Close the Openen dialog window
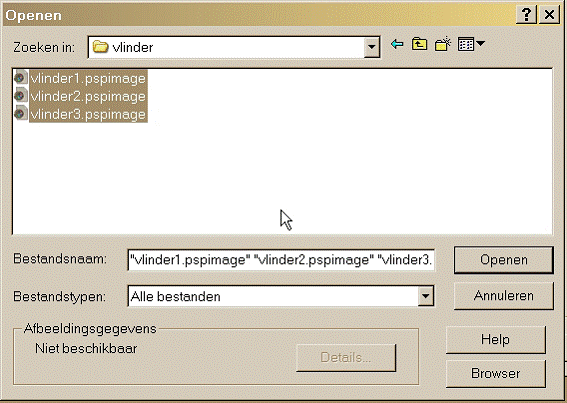The height and width of the screenshot is (403, 567). click(549, 15)
